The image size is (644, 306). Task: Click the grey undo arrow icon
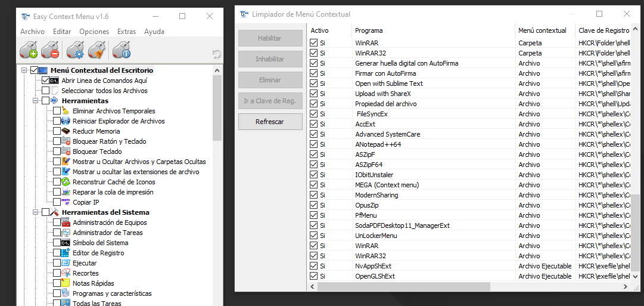click(x=216, y=54)
